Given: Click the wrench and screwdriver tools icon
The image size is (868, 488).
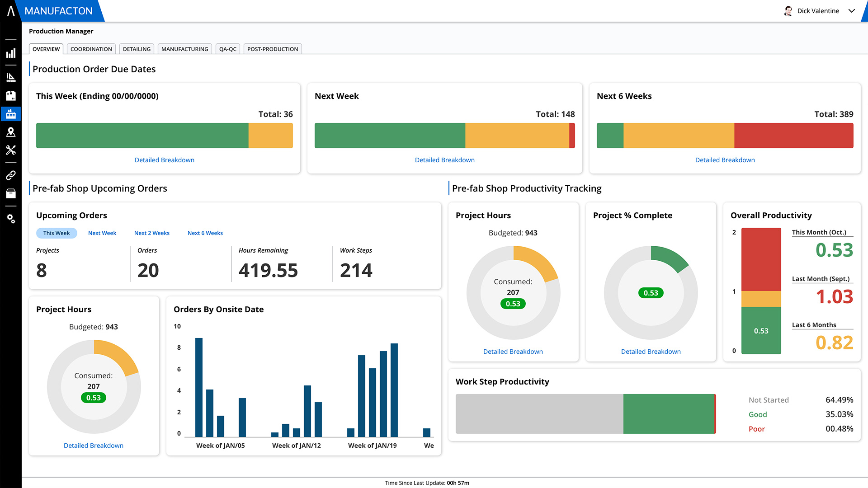Looking at the screenshot, I should (11, 150).
